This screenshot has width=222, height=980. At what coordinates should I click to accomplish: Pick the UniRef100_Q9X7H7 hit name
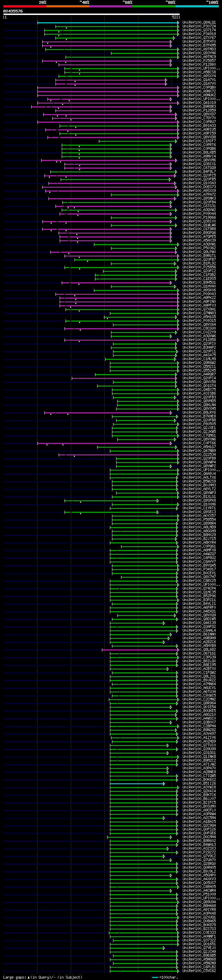point(199,577)
